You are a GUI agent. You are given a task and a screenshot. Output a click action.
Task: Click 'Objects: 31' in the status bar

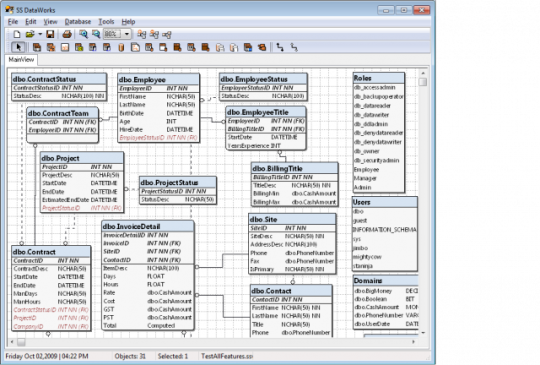(x=130, y=356)
